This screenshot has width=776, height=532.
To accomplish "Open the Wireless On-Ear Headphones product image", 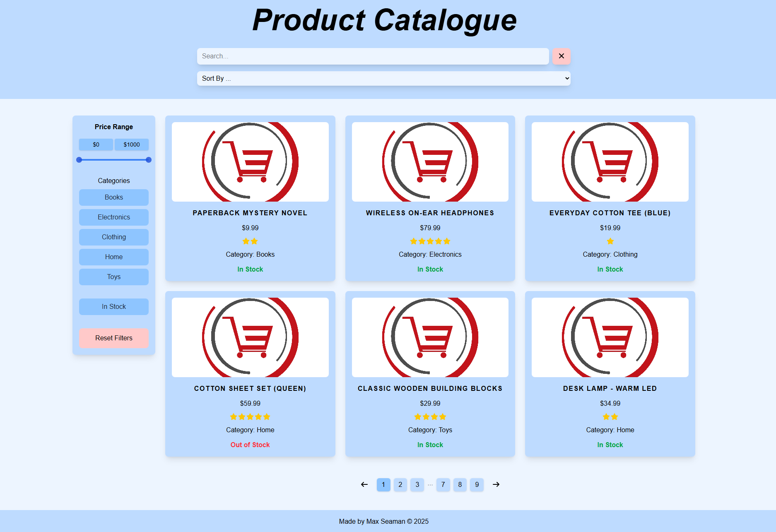I will (x=430, y=162).
